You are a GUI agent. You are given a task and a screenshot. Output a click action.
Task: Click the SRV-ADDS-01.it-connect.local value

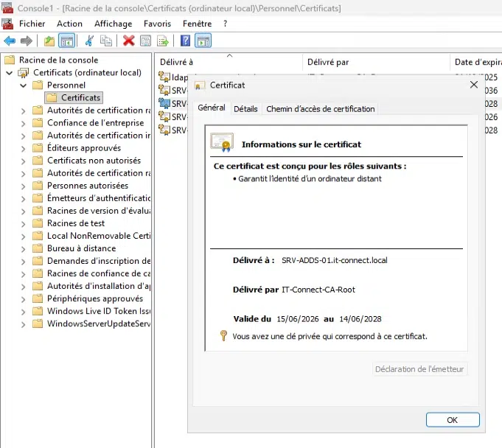click(335, 260)
